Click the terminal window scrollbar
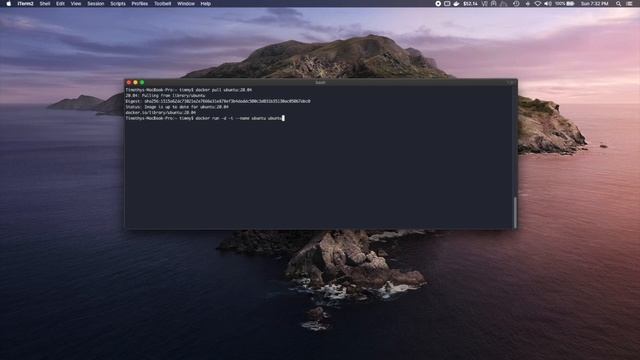This screenshot has width=640, height=360. (x=515, y=213)
